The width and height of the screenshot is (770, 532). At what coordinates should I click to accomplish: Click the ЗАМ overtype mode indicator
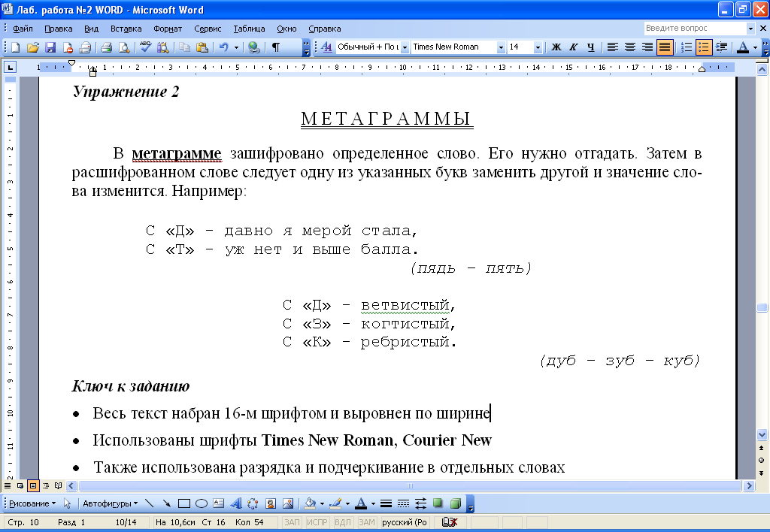367,522
